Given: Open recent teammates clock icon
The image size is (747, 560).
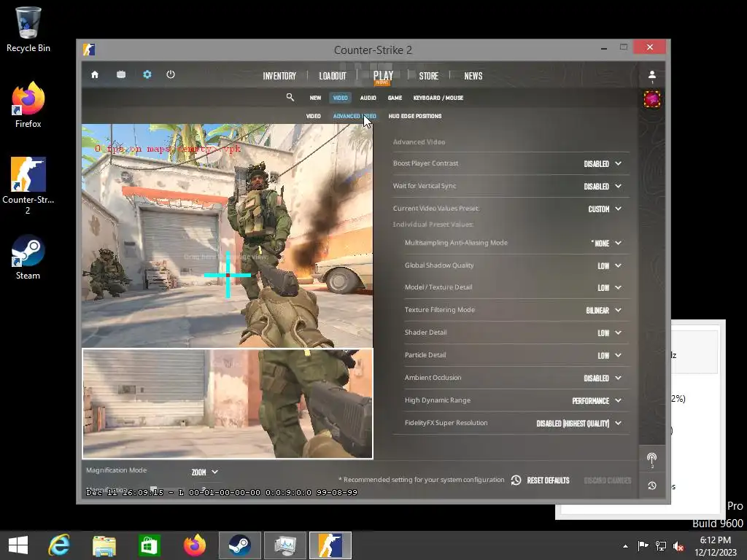Looking at the screenshot, I should pos(651,485).
